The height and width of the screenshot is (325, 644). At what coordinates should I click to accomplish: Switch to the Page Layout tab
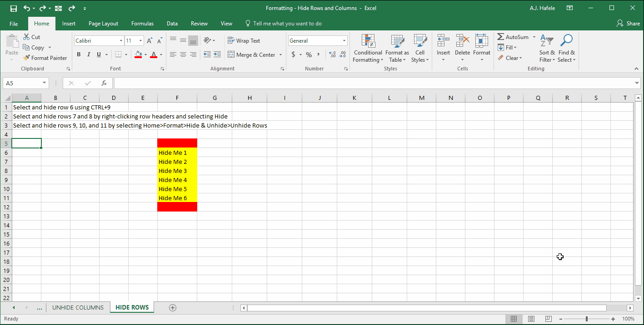[x=103, y=24]
